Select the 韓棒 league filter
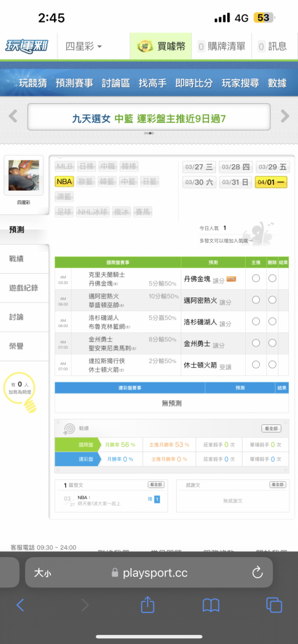 coord(129,166)
